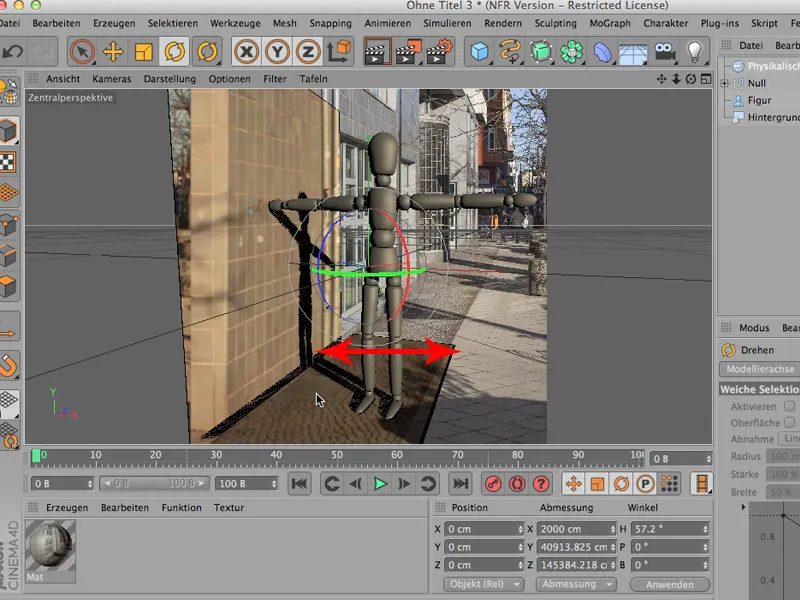Add a Camera object from the toolbar
Viewport: 800px width, 600px height.
coord(664,52)
